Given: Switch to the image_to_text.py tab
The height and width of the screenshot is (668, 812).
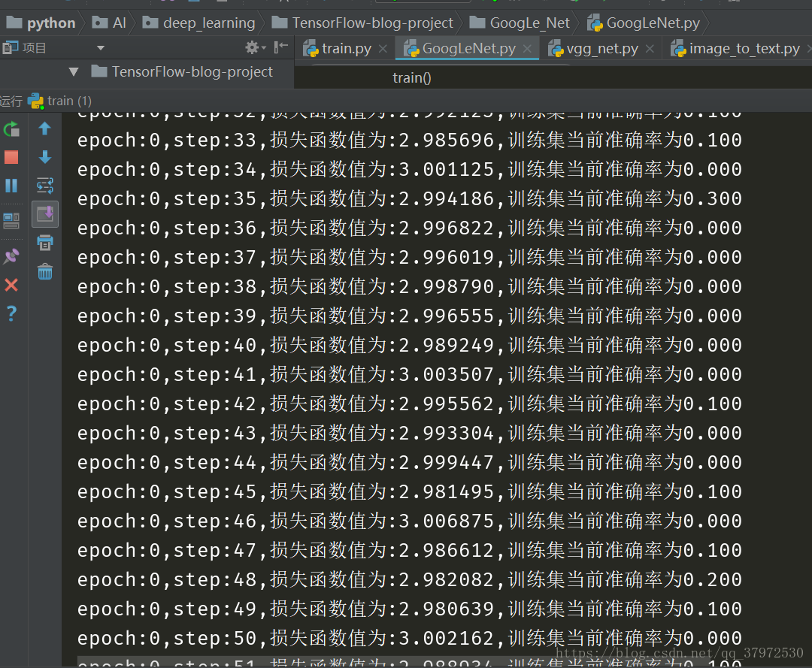Looking at the screenshot, I should 735,49.
